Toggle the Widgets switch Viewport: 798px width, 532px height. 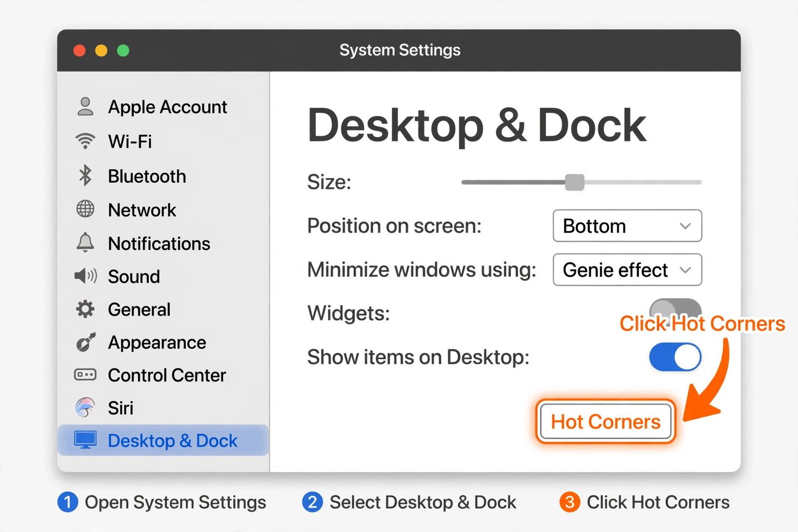[x=675, y=312]
